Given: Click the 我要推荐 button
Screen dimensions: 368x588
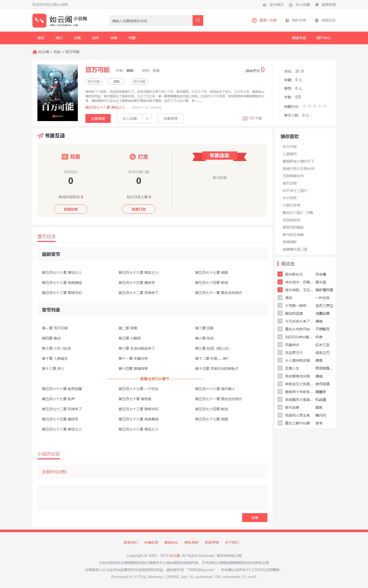Looking at the screenshot, I should (x=171, y=119).
